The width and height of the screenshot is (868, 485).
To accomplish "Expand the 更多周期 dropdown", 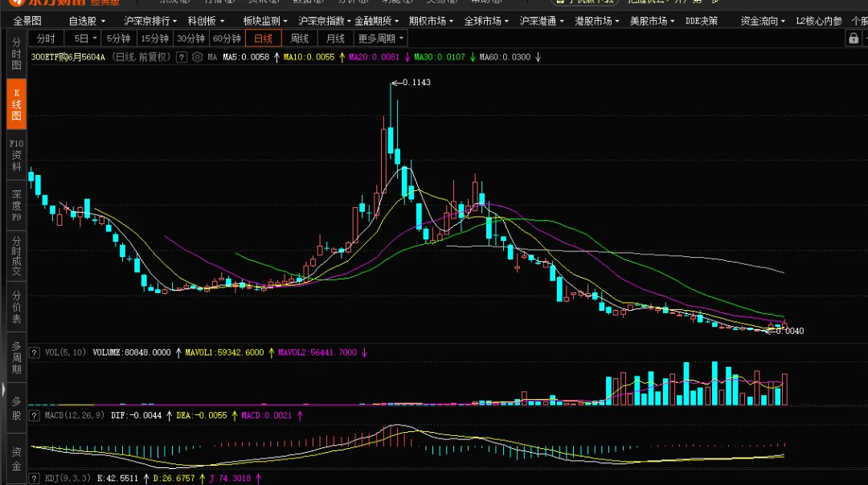I will coord(381,39).
